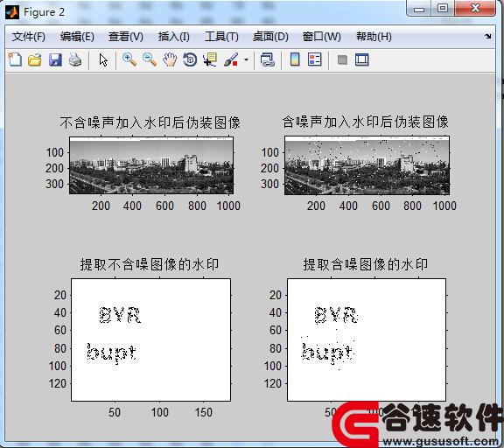This screenshot has width=504, height=448.
Task: Click the dock figure arrow icon
Action: [x=488, y=37]
